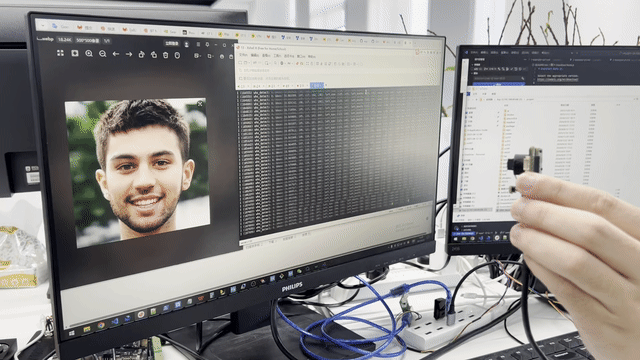Zoom out with the magnifier minus icon
The height and width of the screenshot is (360, 640).
click(102, 53)
